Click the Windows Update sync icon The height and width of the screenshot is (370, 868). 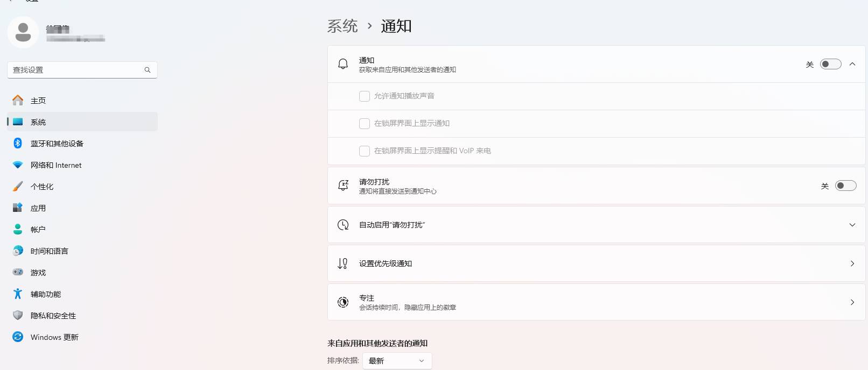tap(18, 337)
